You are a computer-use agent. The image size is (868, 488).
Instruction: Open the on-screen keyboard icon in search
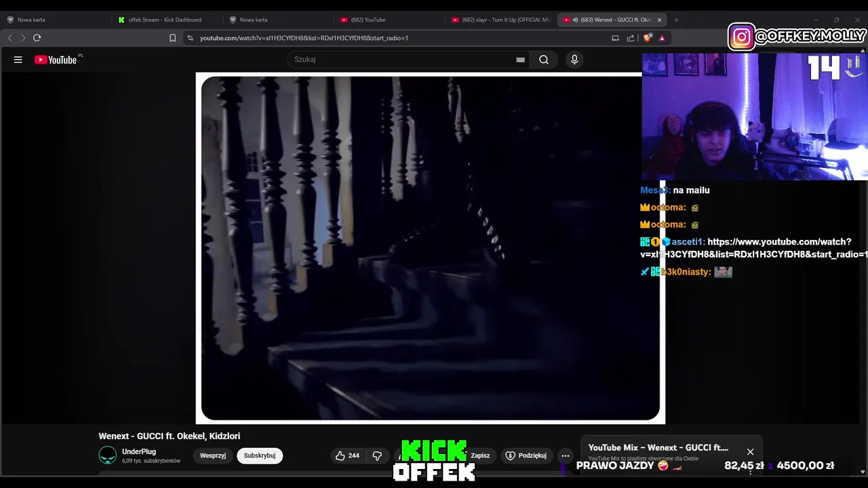pyautogui.click(x=520, y=60)
